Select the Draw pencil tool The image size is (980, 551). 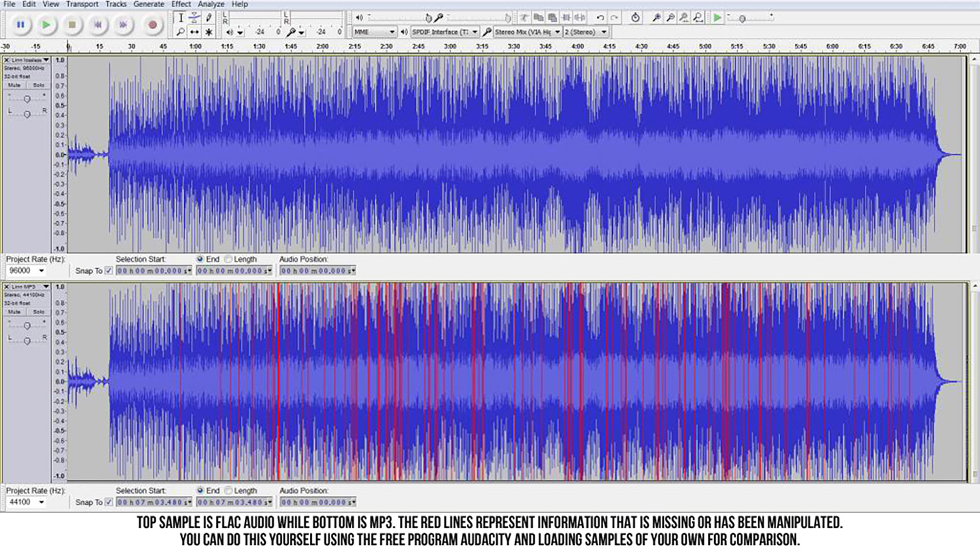[x=209, y=18]
